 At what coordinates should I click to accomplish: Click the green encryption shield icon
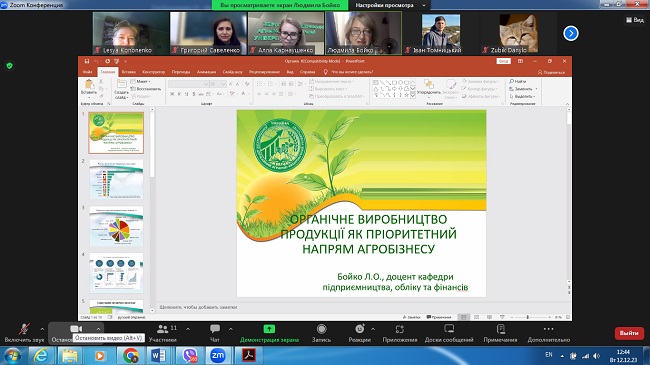click(x=10, y=66)
